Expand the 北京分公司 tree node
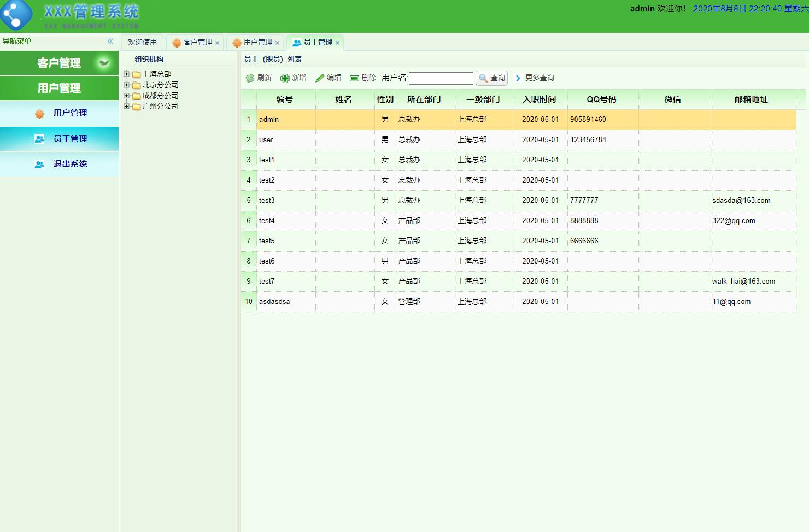This screenshot has height=532, width=809. [127, 85]
